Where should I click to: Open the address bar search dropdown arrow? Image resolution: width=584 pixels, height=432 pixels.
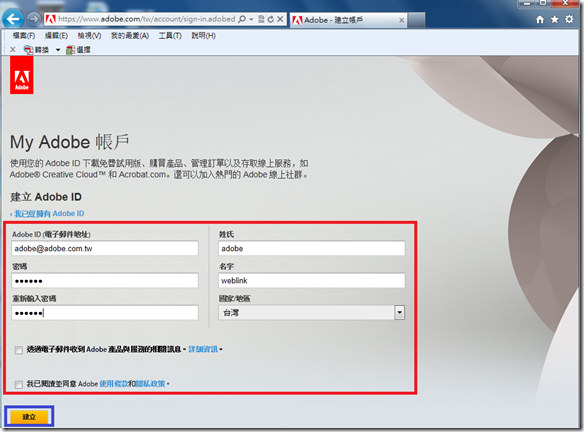click(x=251, y=19)
